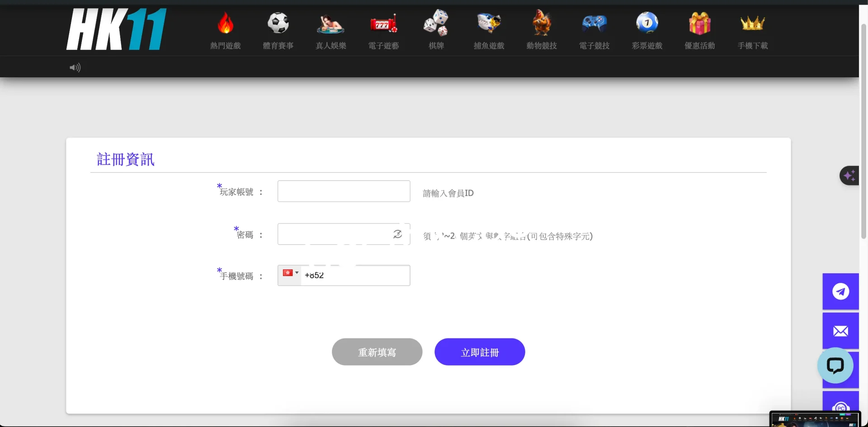
Task: Select 捕魚遊戲 shark icon
Action: pyautogui.click(x=489, y=23)
